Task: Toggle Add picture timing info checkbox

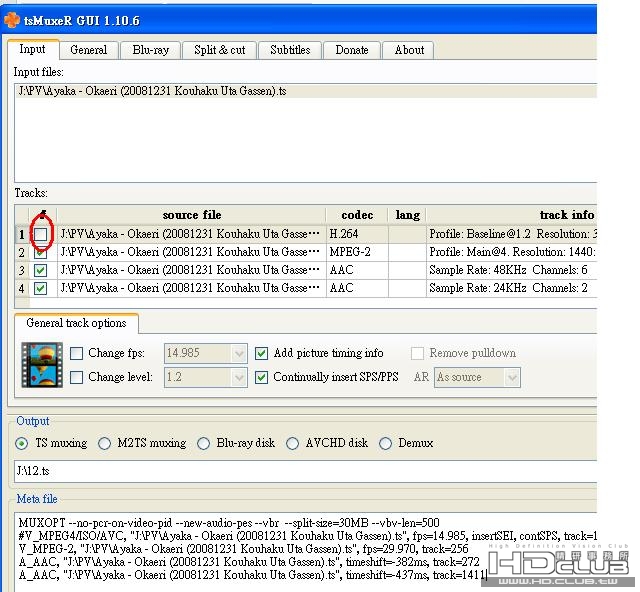Action: 261,353
